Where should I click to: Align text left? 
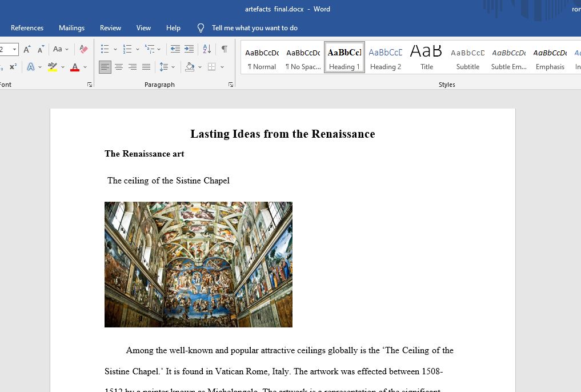pos(105,67)
